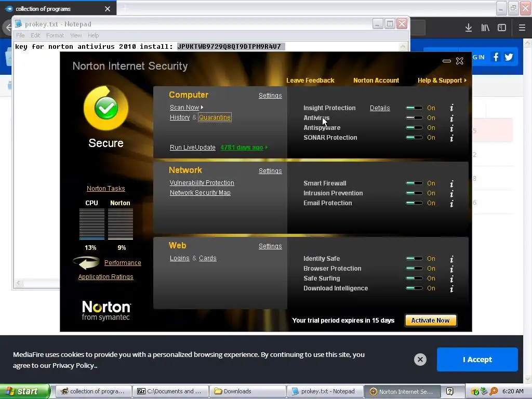The image size is (532, 399).
Task: Open Insight Protection Details link
Action: 380,108
